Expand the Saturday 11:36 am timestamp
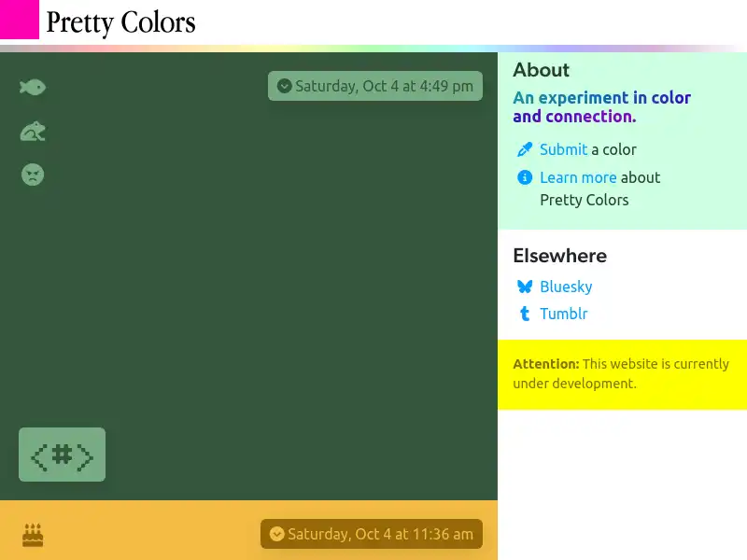 click(x=370, y=534)
